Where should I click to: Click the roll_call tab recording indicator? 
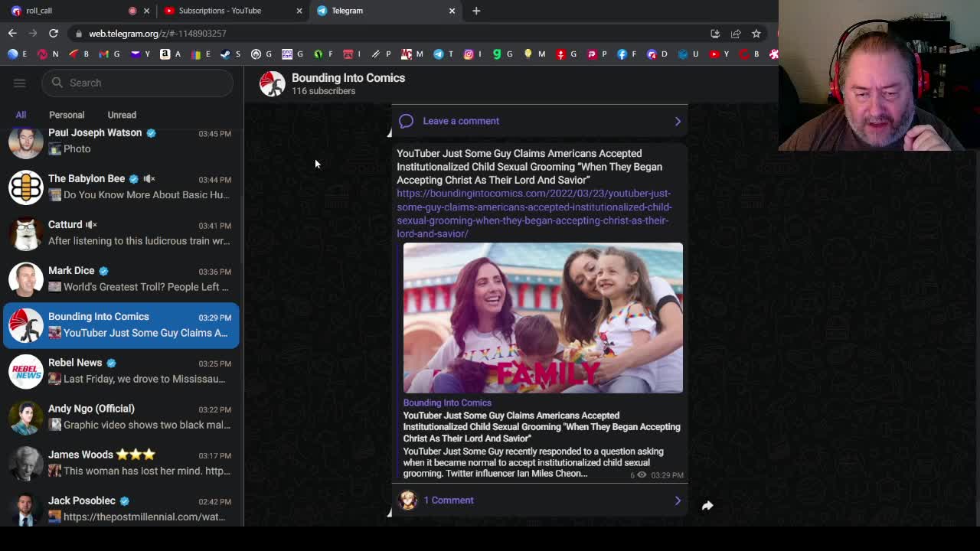(132, 11)
